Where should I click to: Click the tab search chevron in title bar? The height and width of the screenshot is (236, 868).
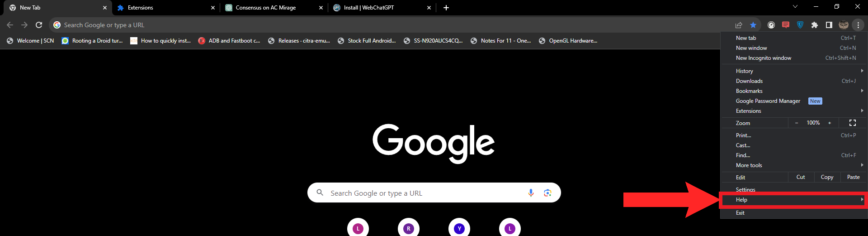[795, 6]
